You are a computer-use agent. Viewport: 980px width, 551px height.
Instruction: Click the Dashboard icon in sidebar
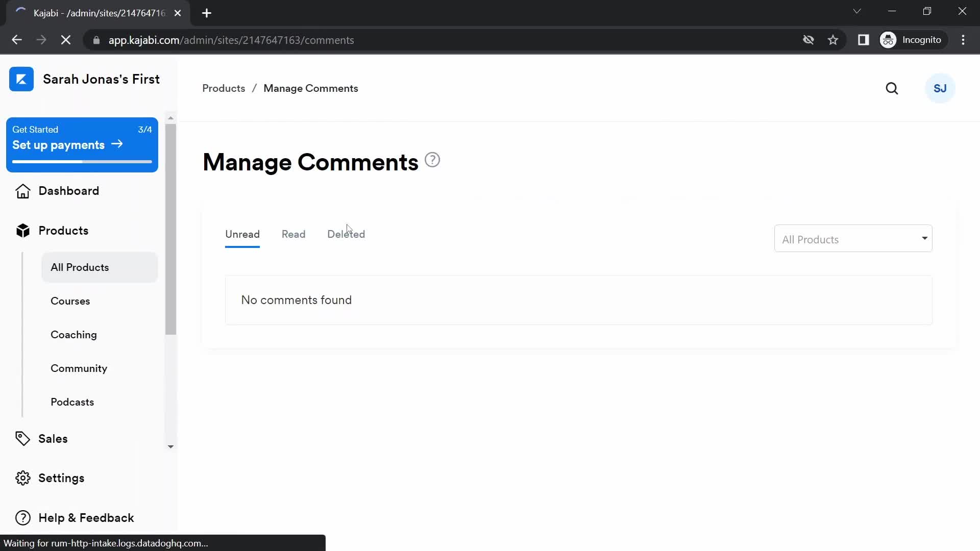(x=22, y=190)
